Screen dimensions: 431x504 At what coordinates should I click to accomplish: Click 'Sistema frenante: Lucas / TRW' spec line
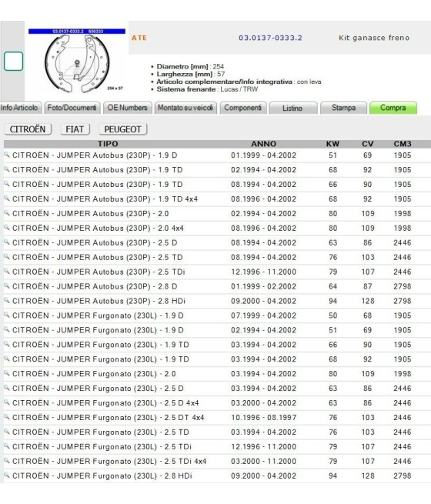coord(207,89)
